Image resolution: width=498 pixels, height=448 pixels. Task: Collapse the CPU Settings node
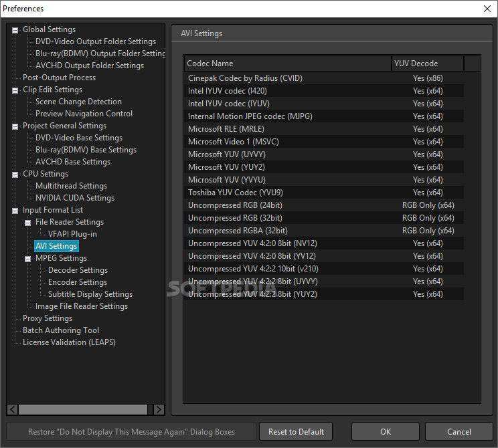[15, 175]
